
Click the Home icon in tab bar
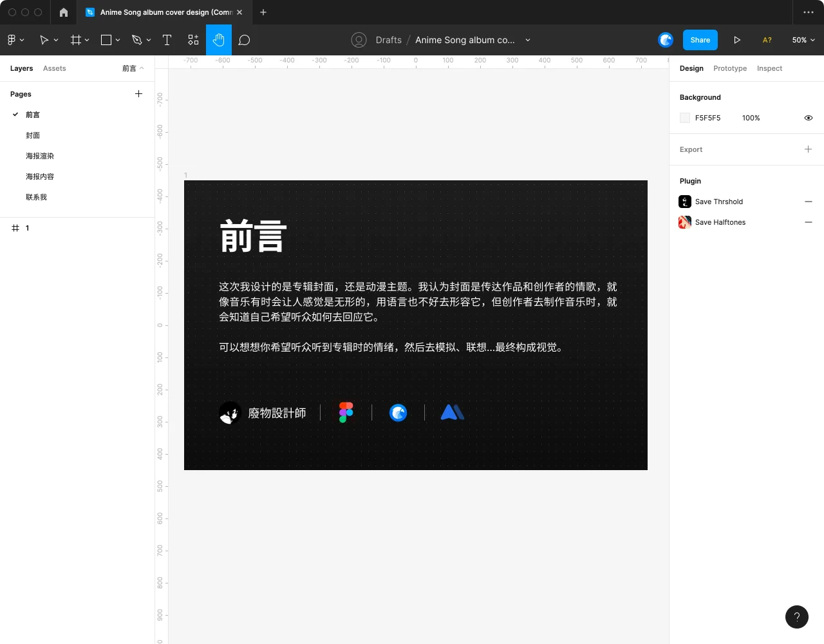(63, 12)
